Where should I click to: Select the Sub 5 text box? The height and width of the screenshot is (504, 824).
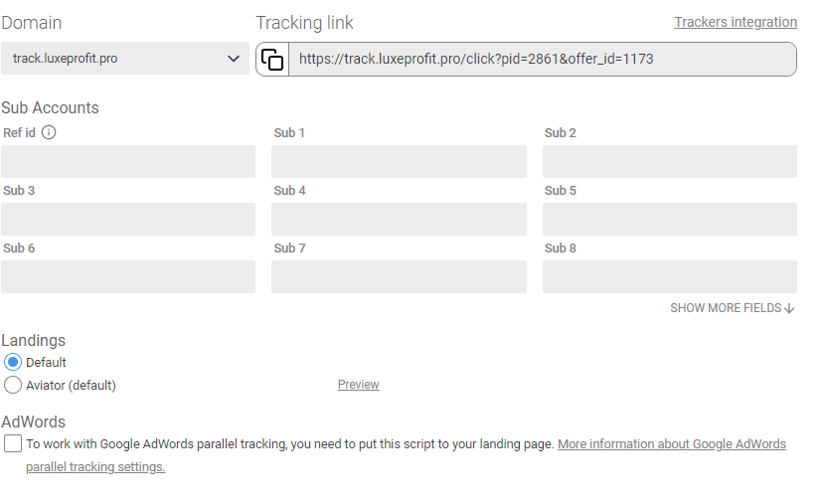click(669, 219)
